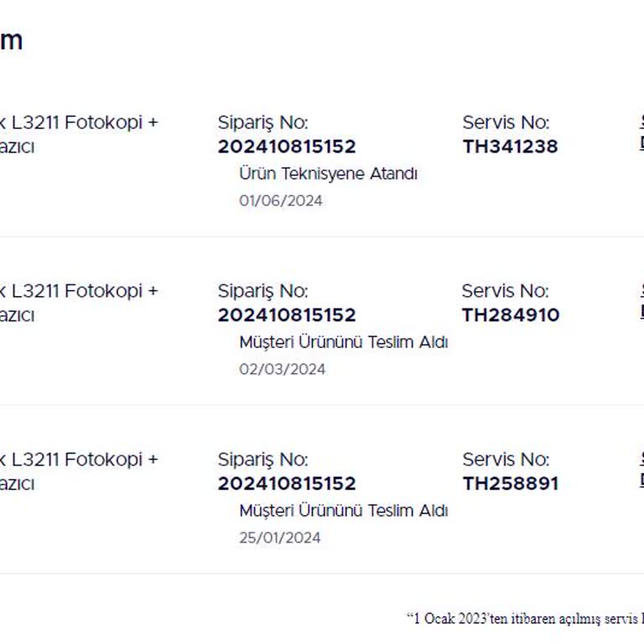
Task: Click the status above date 02/03/2024
Action: coord(343,342)
